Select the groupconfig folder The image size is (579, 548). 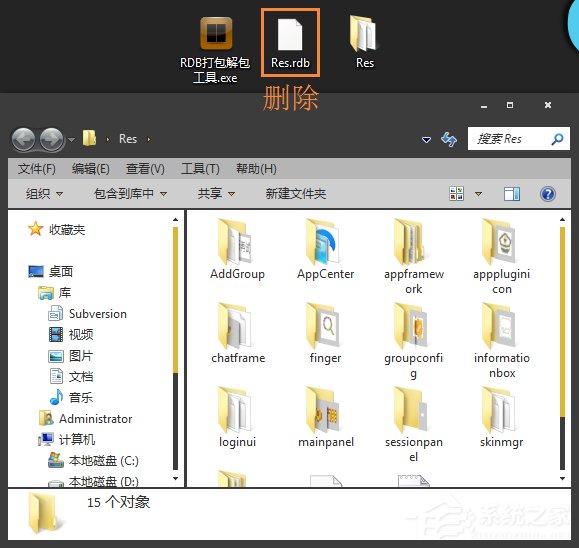413,341
